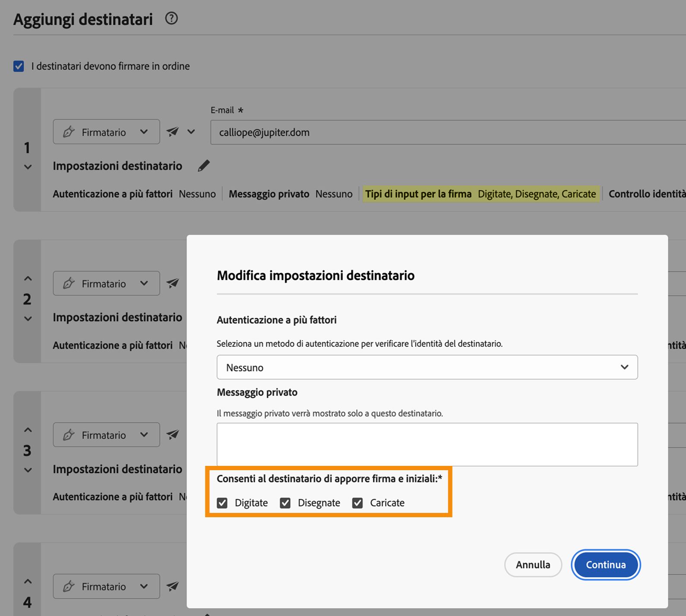Viewport: 686px width, 616px height.
Task: Click the Annulla button
Action: point(533,565)
